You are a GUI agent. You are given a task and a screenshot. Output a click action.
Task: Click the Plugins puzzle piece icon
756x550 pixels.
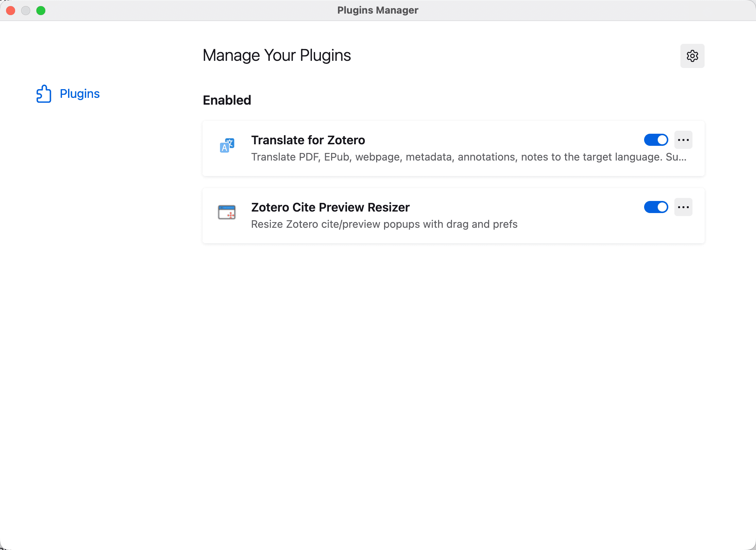coord(44,94)
